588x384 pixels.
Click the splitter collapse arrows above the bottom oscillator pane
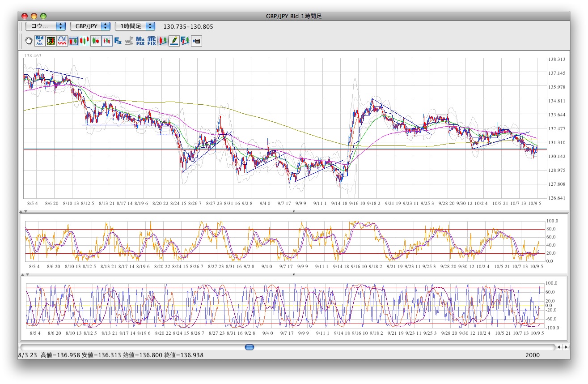point(25,274)
